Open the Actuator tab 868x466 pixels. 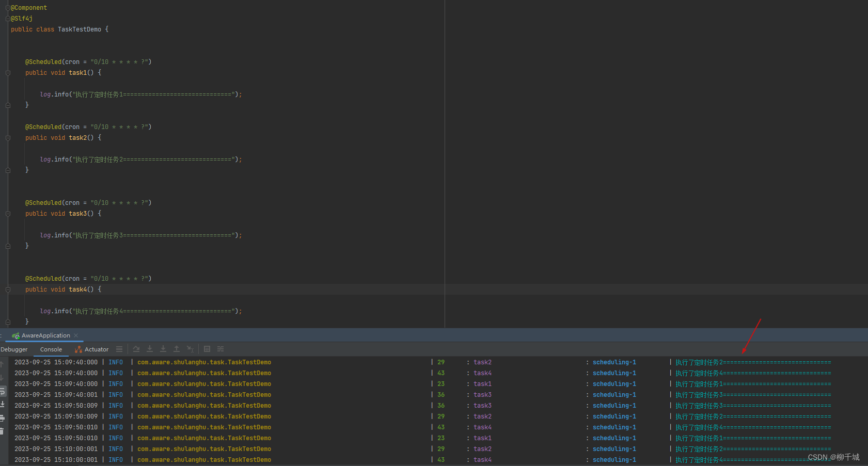pyautogui.click(x=91, y=349)
